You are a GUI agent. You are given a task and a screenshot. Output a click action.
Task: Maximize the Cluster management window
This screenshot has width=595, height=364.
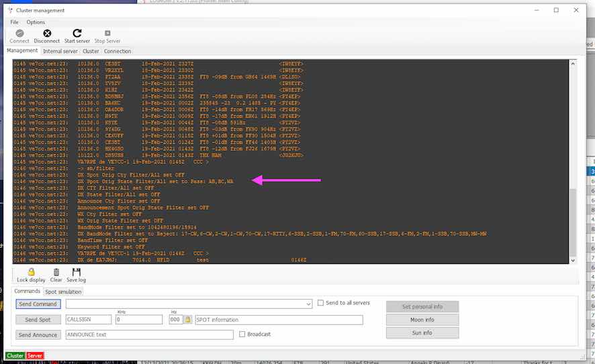[556, 10]
